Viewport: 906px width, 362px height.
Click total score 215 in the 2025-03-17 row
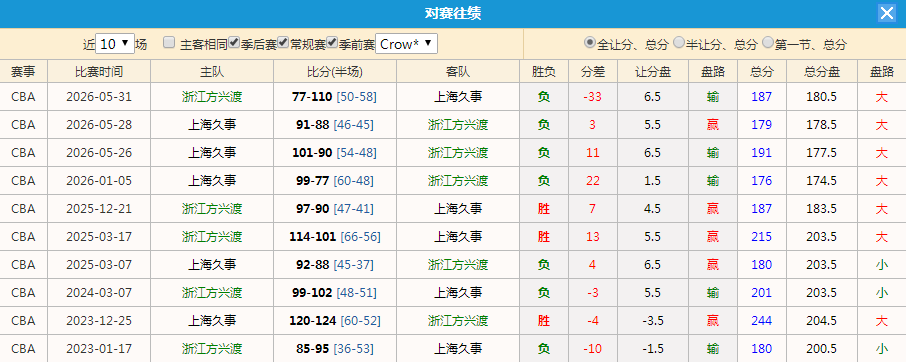tap(762, 237)
